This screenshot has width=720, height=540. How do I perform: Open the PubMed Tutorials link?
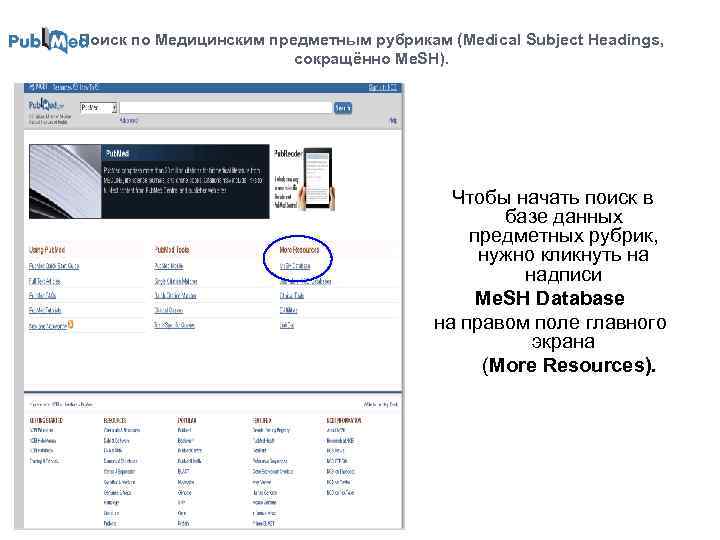tap(45, 310)
